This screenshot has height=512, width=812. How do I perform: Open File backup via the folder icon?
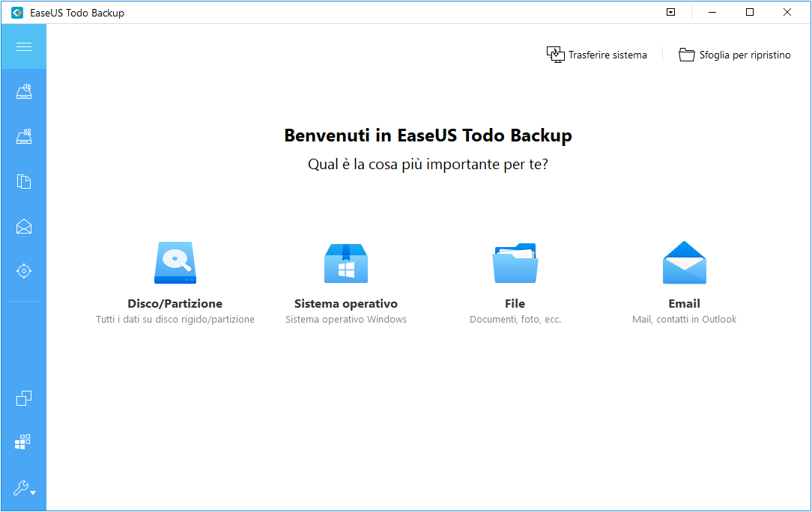click(x=515, y=262)
